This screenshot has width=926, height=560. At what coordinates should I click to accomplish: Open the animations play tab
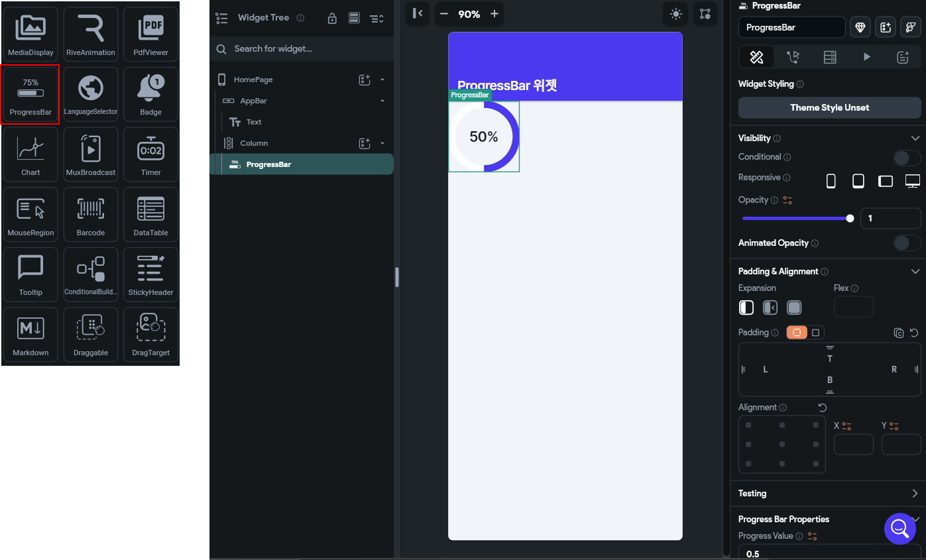866,57
